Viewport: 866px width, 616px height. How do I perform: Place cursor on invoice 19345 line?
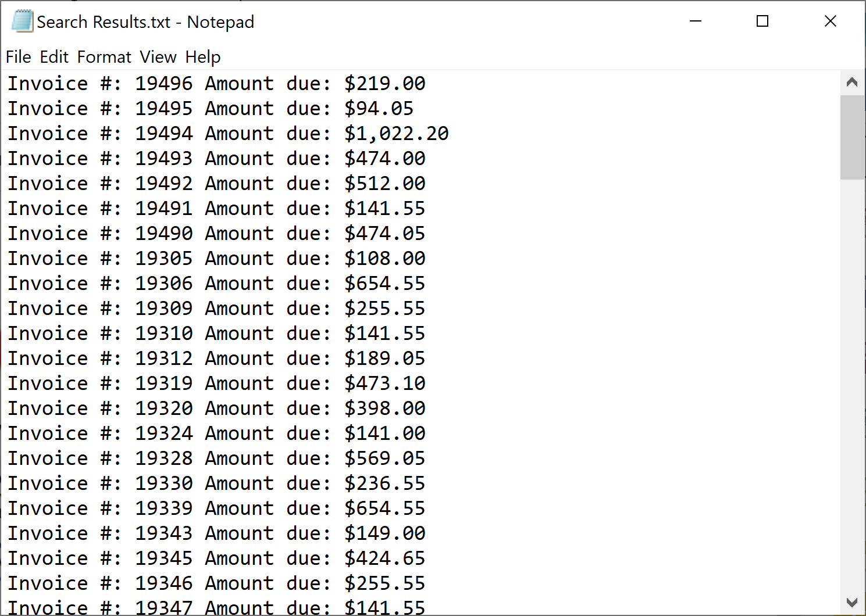coord(216,558)
